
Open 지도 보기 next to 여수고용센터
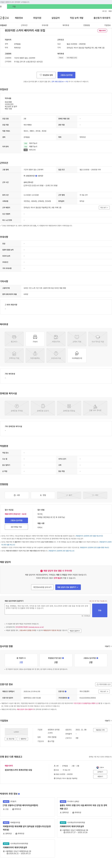click(104, 691)
